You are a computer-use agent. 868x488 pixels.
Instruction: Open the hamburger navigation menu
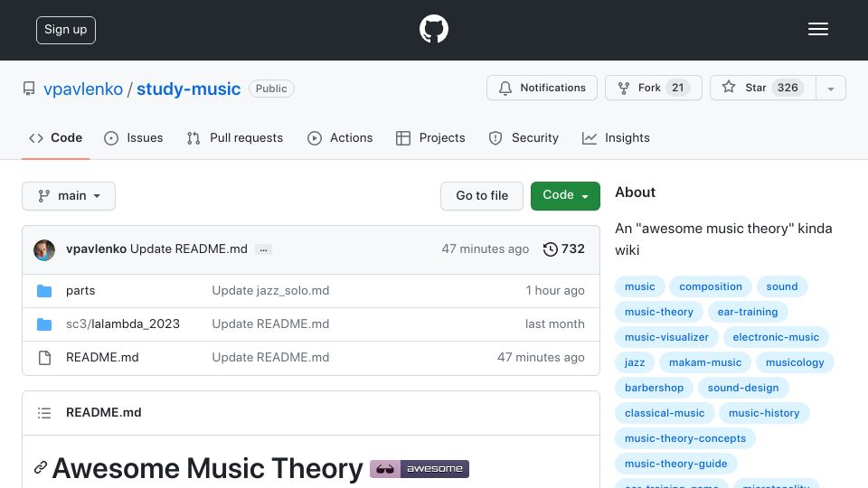click(817, 29)
